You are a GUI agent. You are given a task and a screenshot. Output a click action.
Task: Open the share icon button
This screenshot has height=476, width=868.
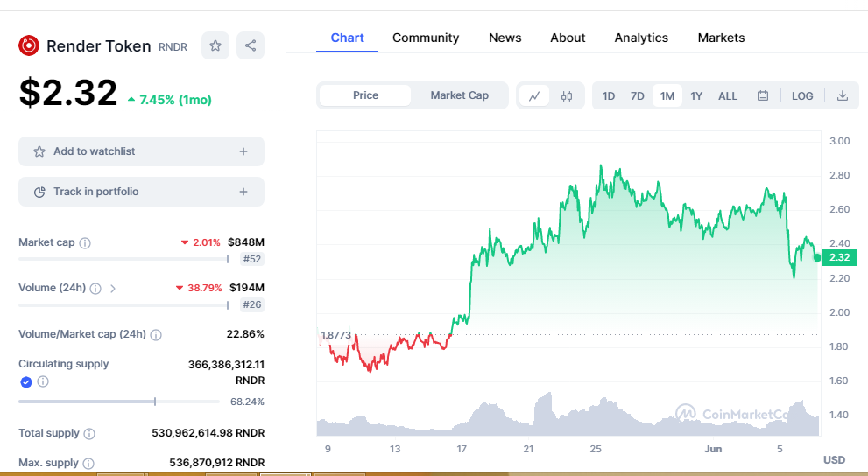pyautogui.click(x=251, y=45)
